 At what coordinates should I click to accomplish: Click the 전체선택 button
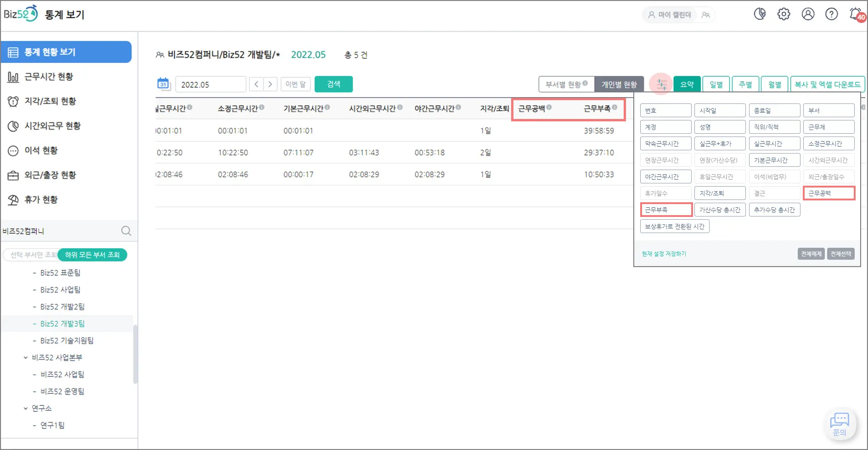[x=841, y=254]
